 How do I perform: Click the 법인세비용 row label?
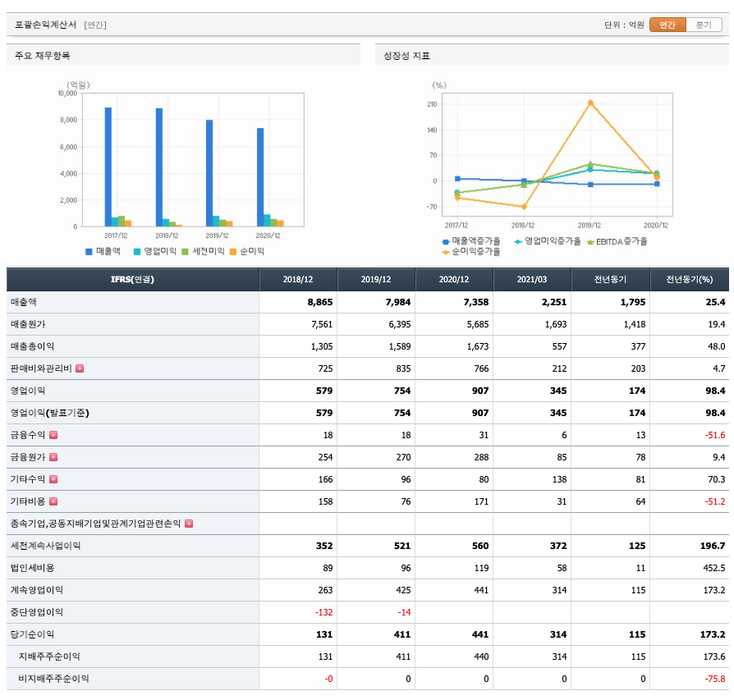pyautogui.click(x=32, y=568)
